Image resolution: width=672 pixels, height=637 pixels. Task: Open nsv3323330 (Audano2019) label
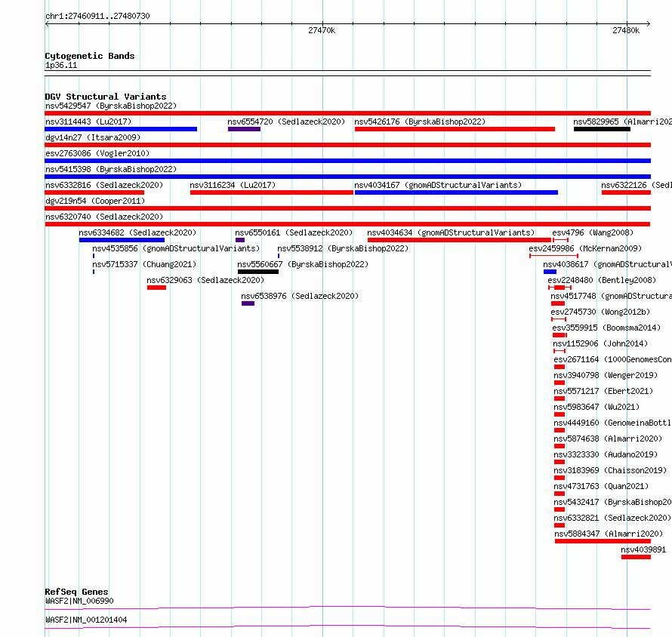pos(606,454)
